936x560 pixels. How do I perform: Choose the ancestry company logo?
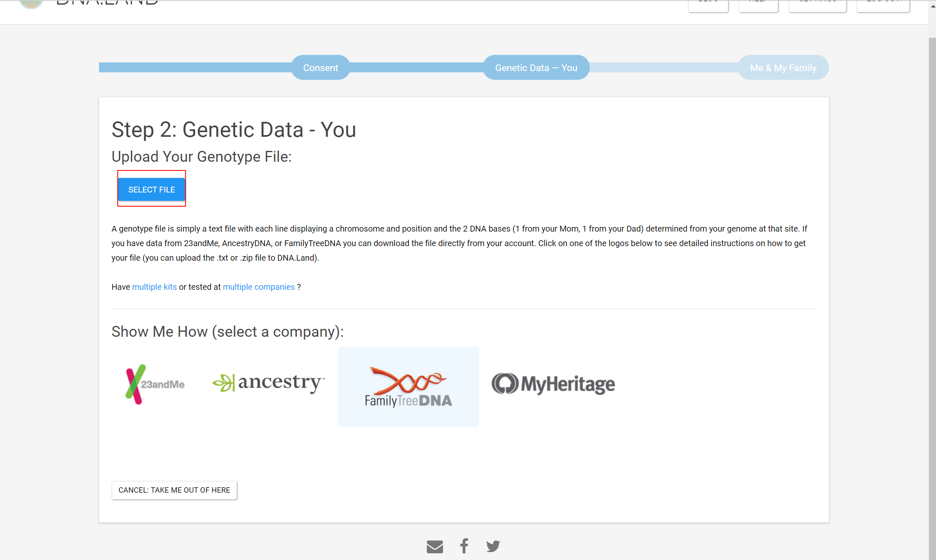point(268,383)
